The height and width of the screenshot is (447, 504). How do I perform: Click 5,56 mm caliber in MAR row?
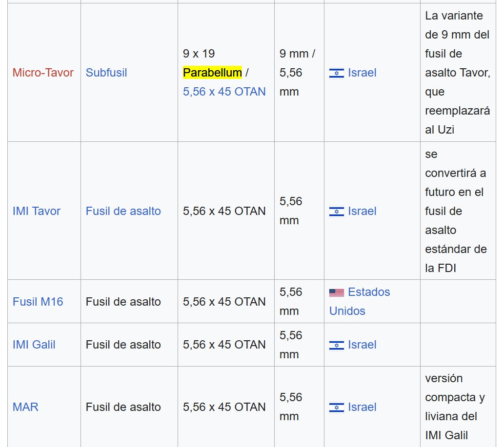tap(291, 407)
